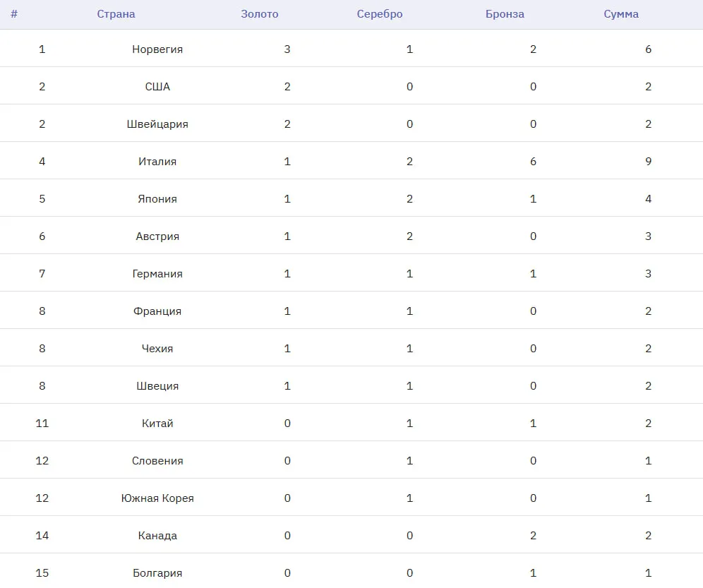Open the Норвегия country entry

coord(157,49)
